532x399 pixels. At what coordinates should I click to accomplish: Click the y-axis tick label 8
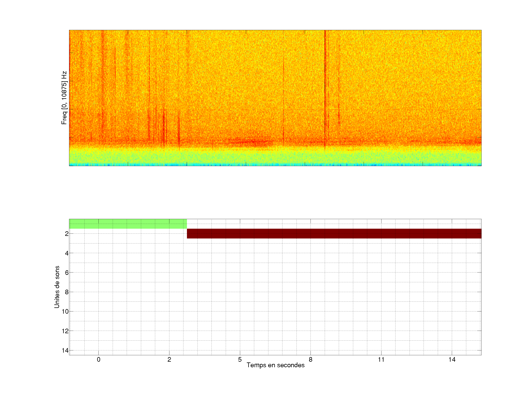(x=67, y=292)
